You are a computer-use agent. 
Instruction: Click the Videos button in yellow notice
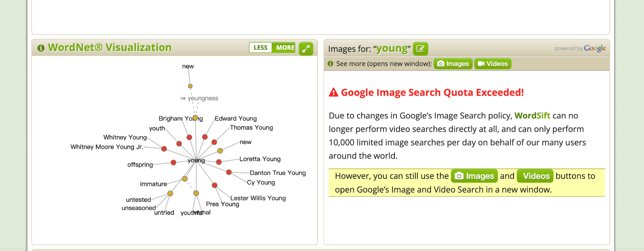[x=535, y=176]
